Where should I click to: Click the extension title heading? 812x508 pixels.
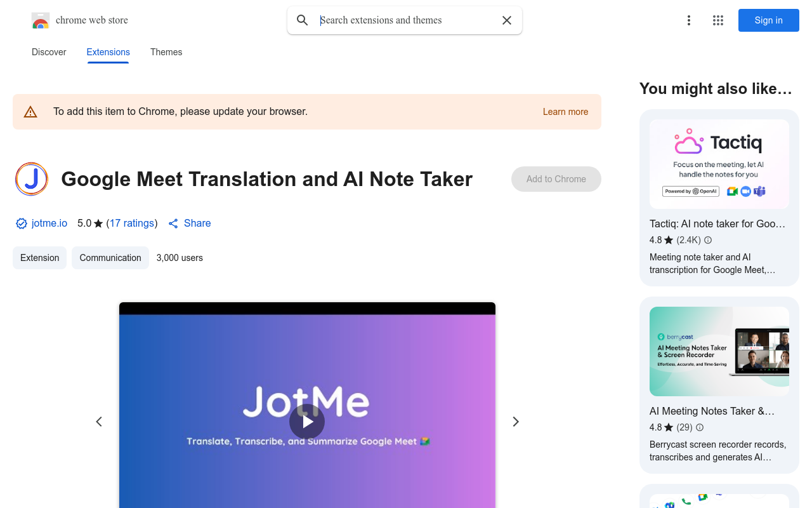pos(267,179)
